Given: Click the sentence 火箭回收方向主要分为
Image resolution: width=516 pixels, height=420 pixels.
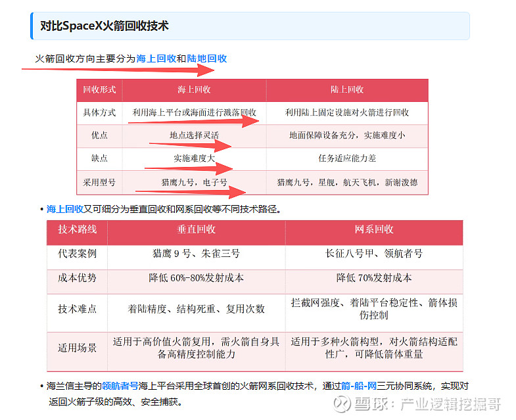Looking at the screenshot, I should 85,58.
